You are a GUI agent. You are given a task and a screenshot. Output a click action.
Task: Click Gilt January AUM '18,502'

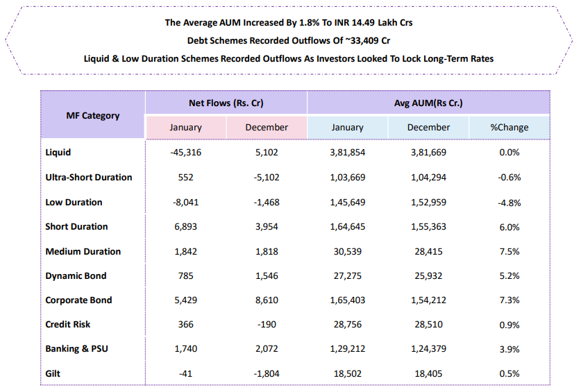point(348,373)
